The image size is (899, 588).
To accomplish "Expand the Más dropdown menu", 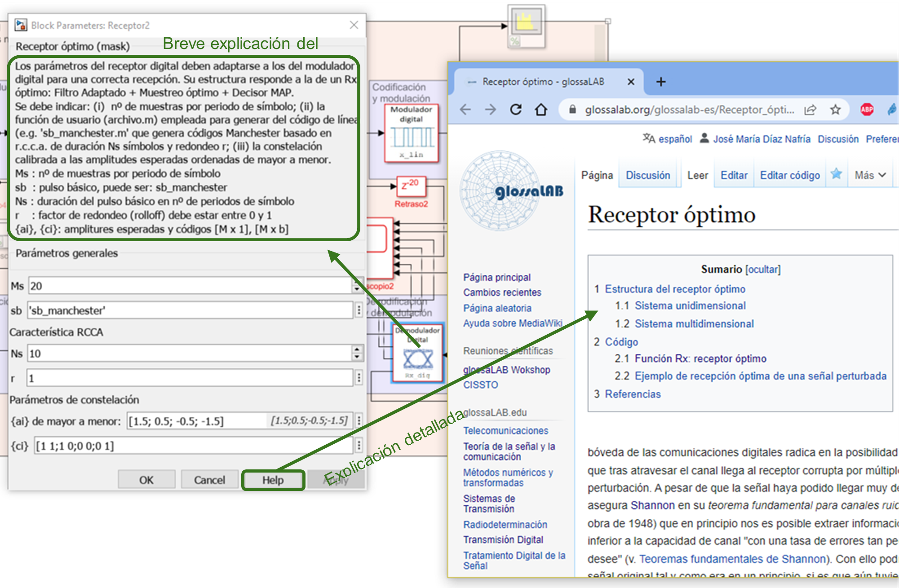I will coord(870,175).
